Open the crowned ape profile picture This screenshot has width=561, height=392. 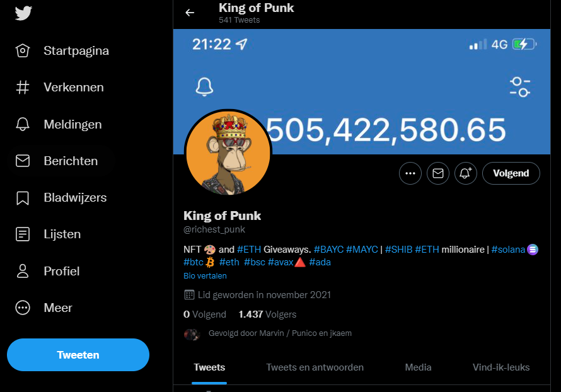coord(228,153)
